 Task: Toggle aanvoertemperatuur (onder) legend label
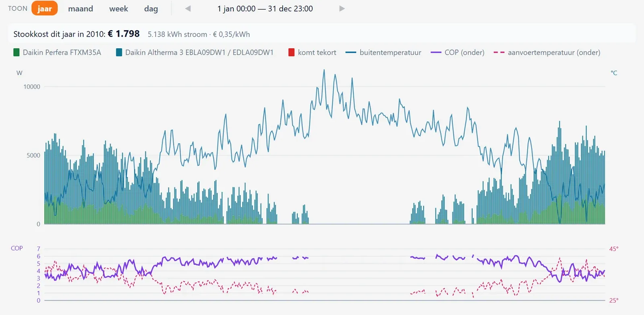[554, 52]
